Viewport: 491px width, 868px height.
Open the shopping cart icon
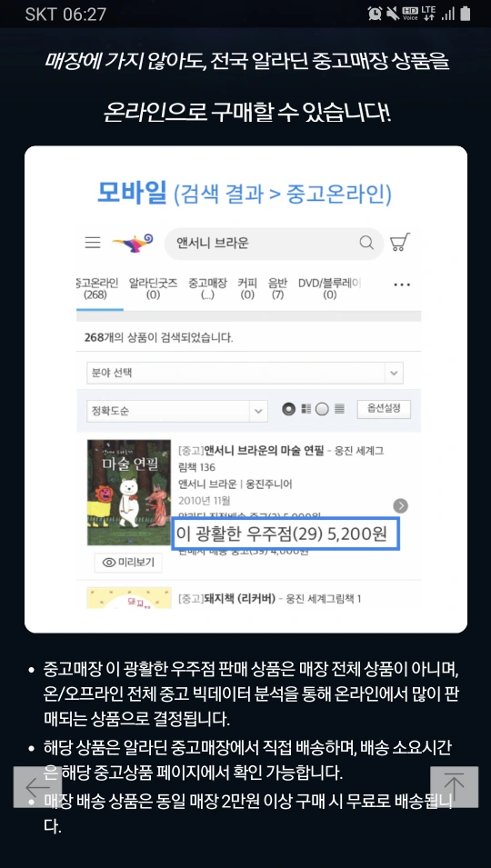pyautogui.click(x=400, y=243)
